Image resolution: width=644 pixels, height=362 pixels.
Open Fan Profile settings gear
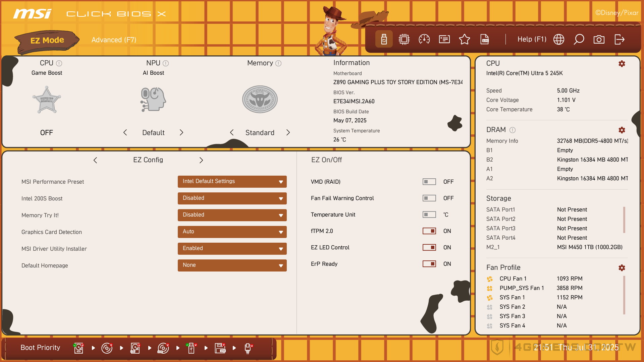pyautogui.click(x=622, y=268)
